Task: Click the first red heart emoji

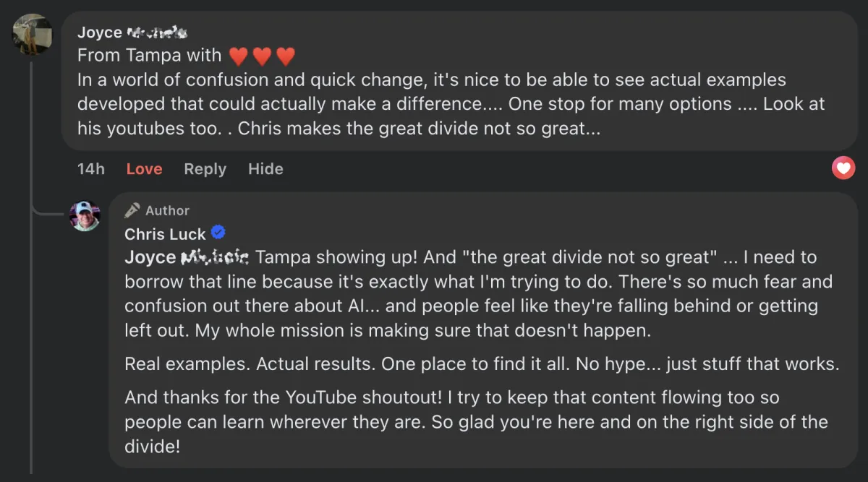Action: (x=238, y=56)
